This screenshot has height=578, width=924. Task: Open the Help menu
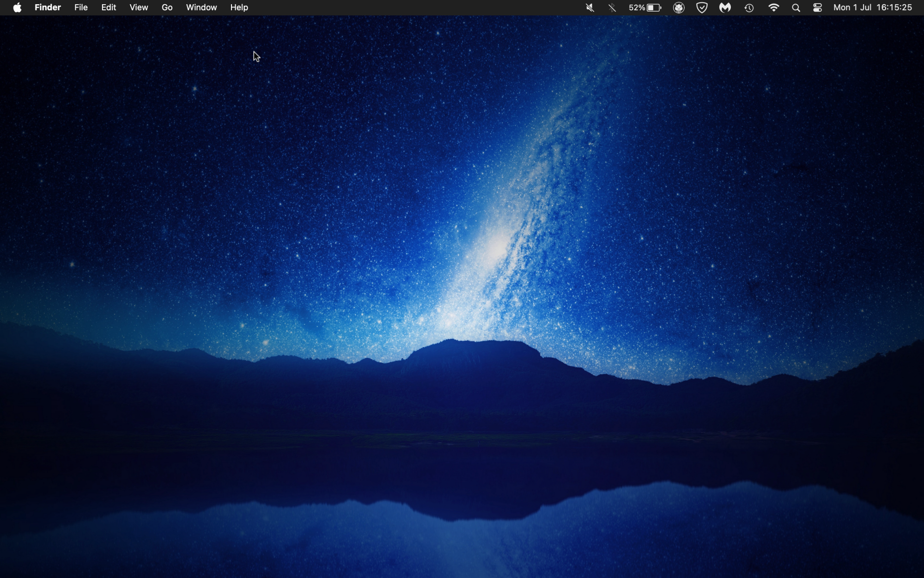pyautogui.click(x=239, y=7)
